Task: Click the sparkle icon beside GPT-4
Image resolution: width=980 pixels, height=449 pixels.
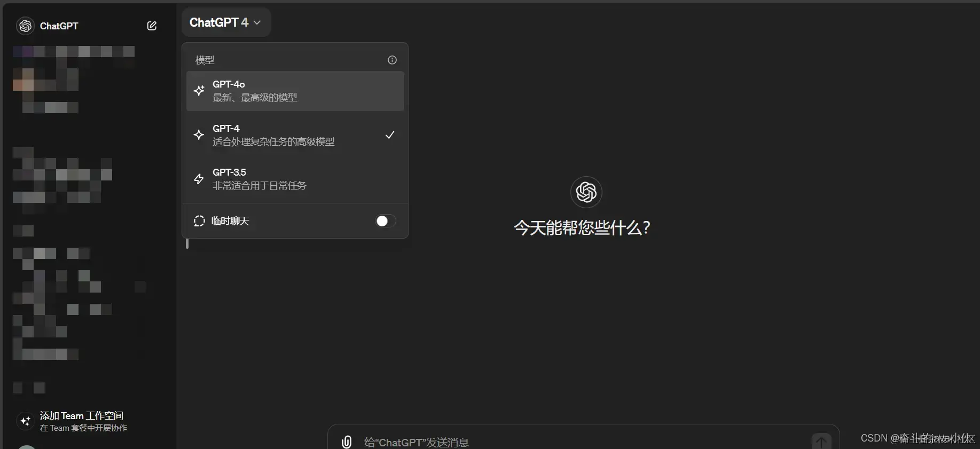Action: (x=199, y=135)
